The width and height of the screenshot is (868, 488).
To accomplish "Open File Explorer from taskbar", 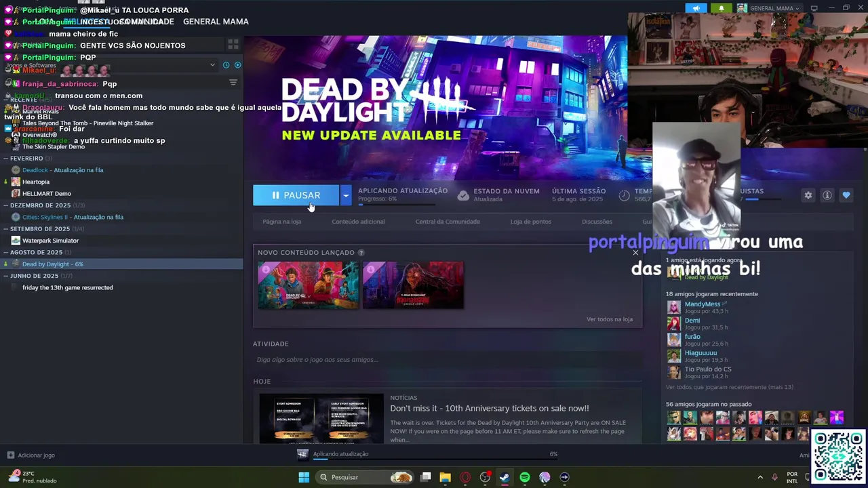I will point(445,477).
